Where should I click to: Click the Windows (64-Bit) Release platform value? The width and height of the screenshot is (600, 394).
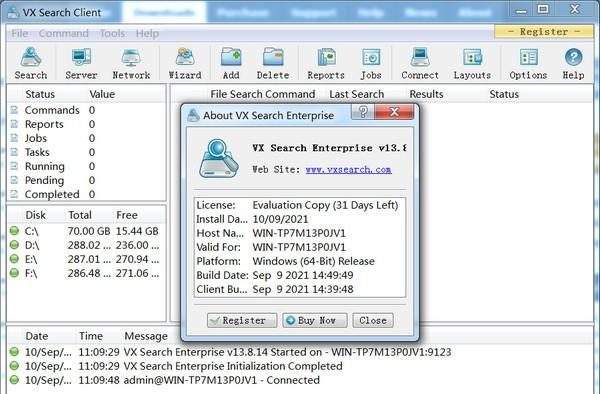(x=313, y=261)
